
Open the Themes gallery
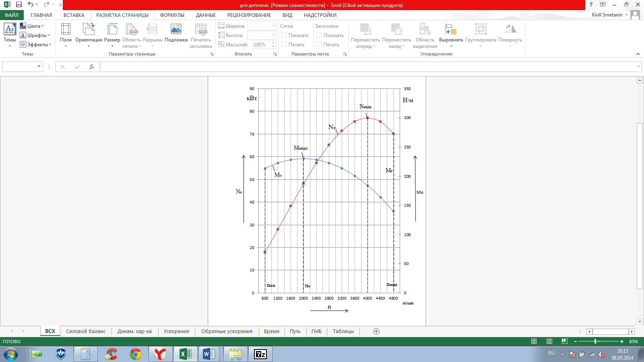(10, 35)
